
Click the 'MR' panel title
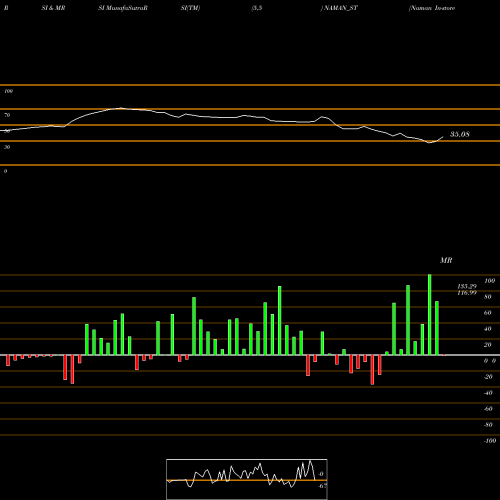446,260
